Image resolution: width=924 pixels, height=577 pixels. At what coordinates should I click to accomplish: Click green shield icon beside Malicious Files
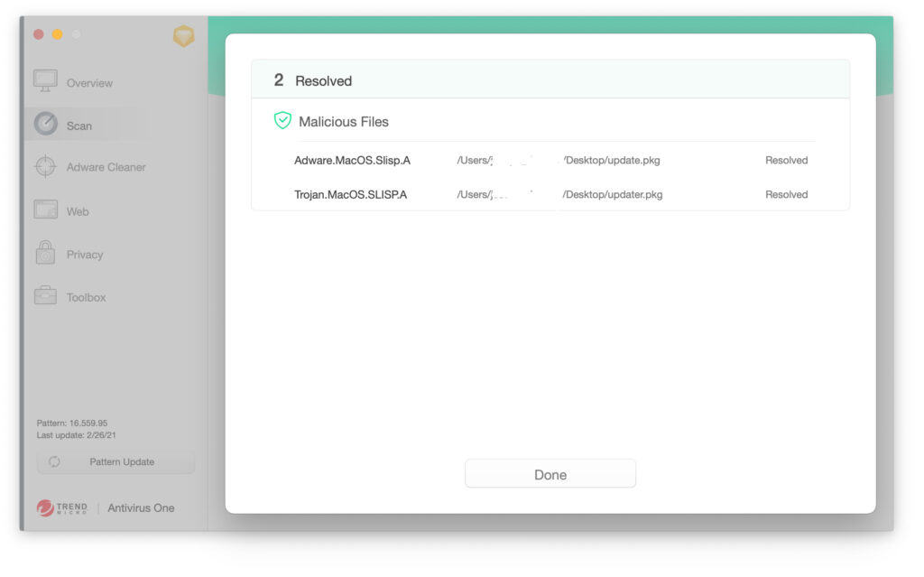pos(282,121)
